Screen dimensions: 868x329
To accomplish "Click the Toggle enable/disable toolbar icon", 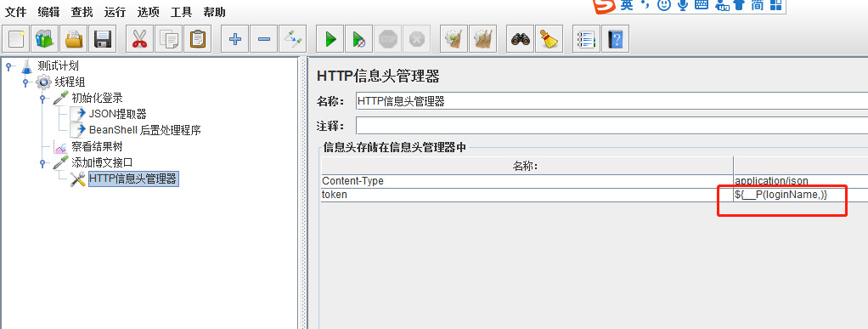I will (292, 39).
